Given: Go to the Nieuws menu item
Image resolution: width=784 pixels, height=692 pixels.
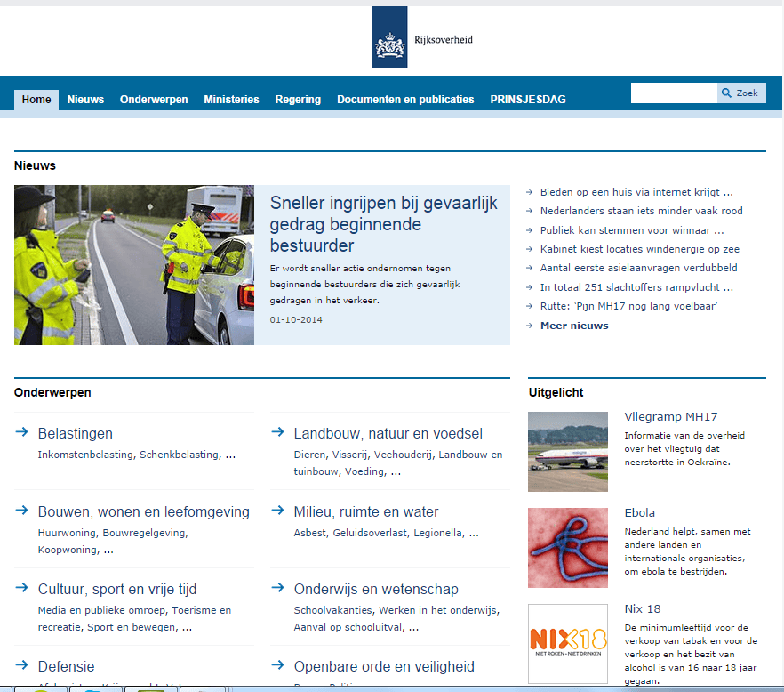Looking at the screenshot, I should pyautogui.click(x=85, y=100).
